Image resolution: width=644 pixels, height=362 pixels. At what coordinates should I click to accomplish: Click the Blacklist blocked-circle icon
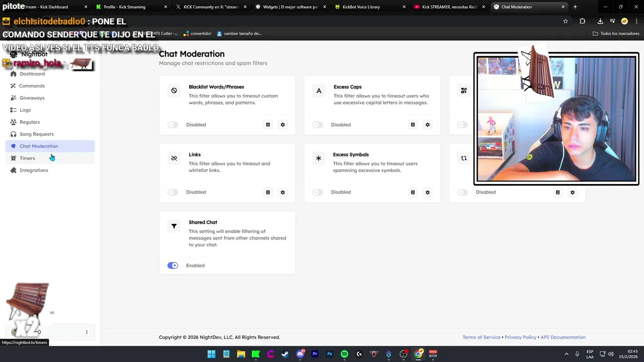174,90
